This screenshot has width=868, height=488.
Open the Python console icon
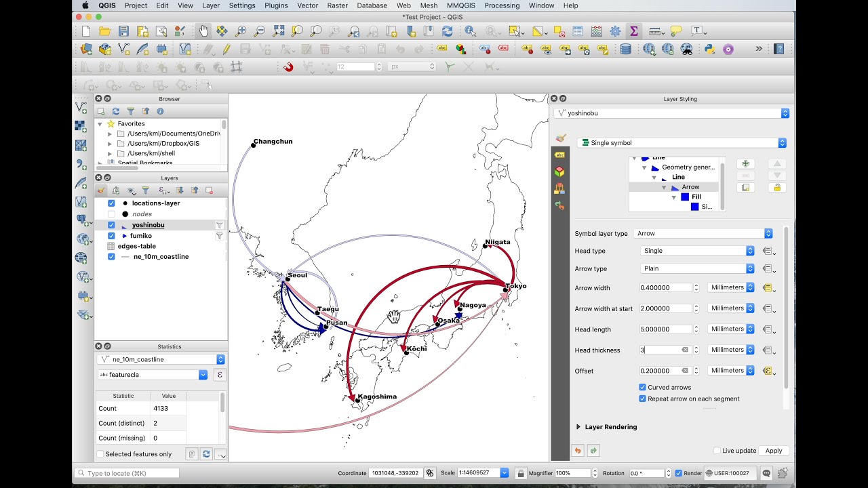coord(709,49)
